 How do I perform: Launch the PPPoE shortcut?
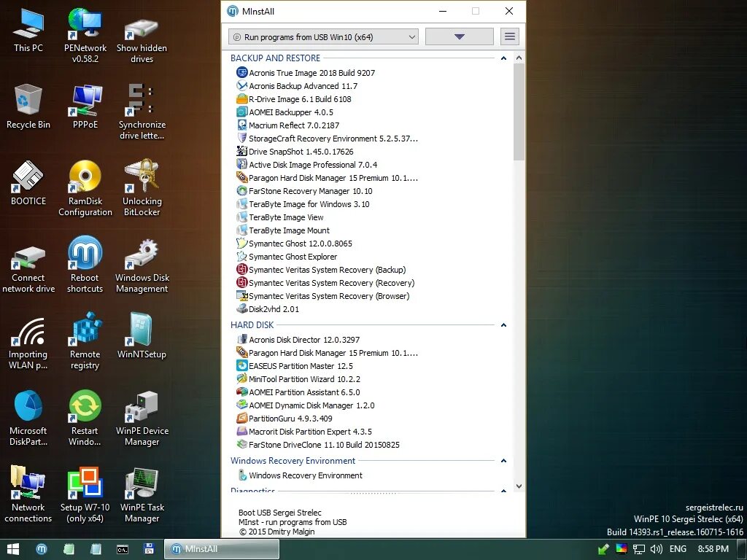pos(85,106)
